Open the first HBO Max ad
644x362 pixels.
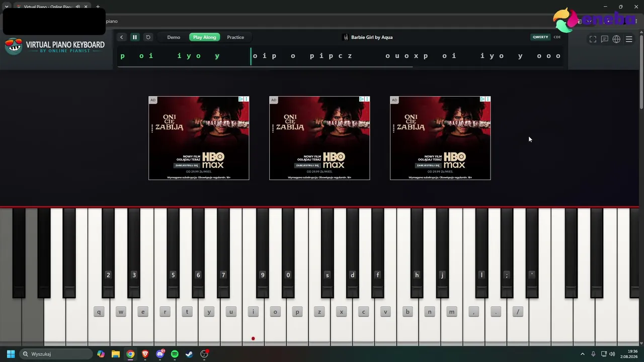(x=199, y=138)
